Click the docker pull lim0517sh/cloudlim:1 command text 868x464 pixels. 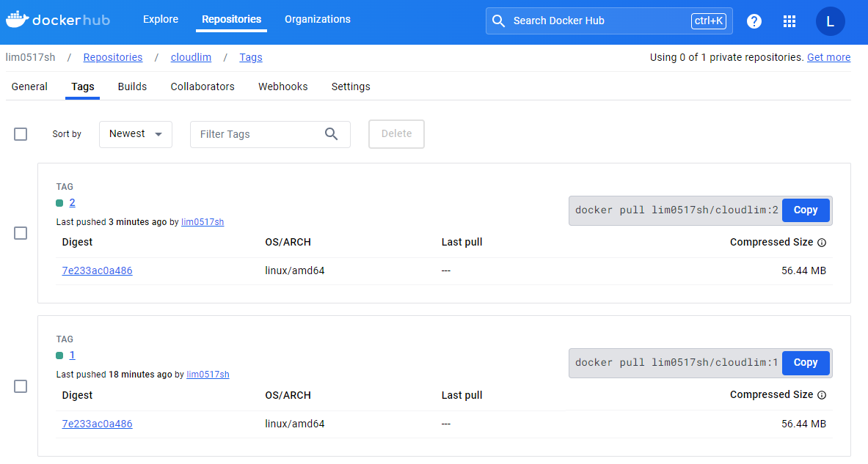coord(676,363)
